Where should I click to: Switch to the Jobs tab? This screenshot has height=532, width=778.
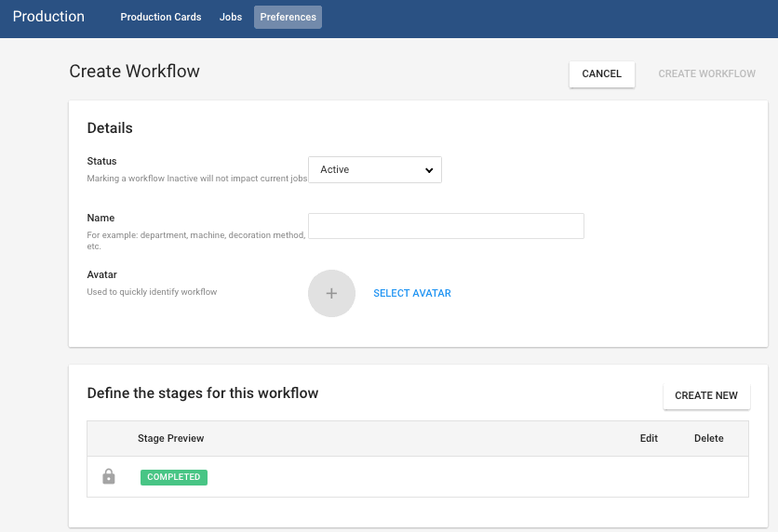[231, 17]
